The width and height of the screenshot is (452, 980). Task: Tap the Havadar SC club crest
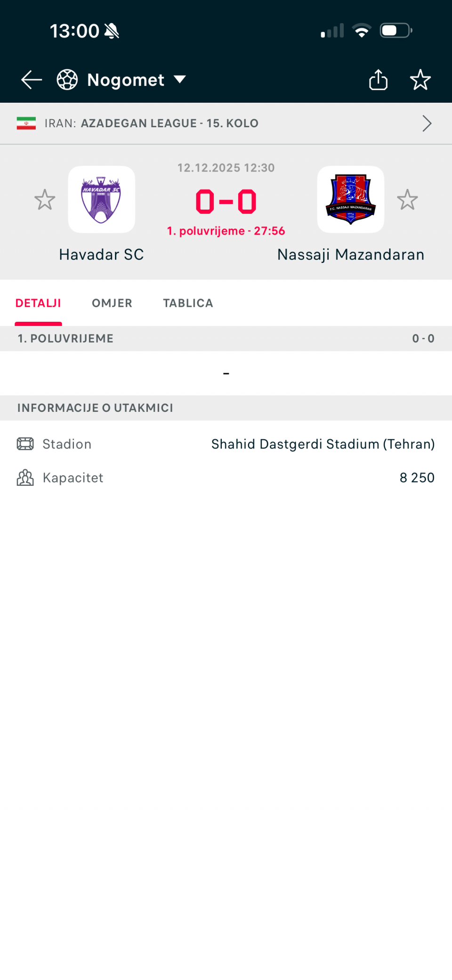coord(101,199)
